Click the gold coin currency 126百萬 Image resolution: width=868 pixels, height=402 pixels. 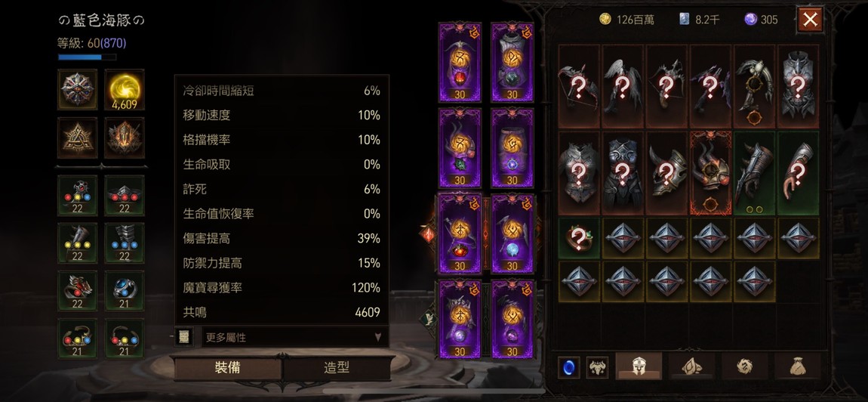(626, 20)
